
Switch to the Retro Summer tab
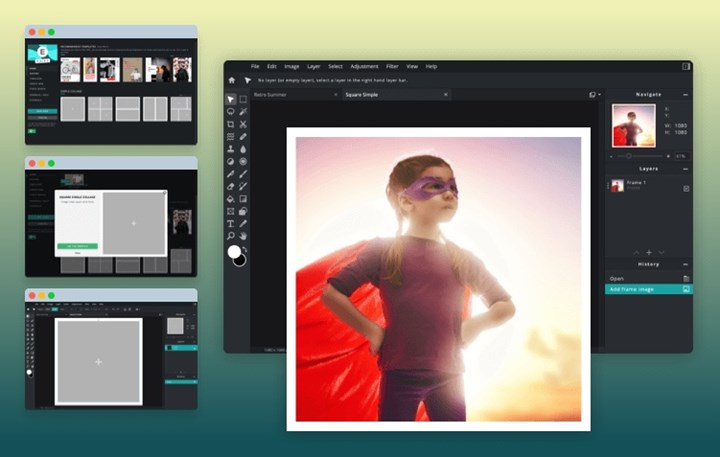(271, 94)
